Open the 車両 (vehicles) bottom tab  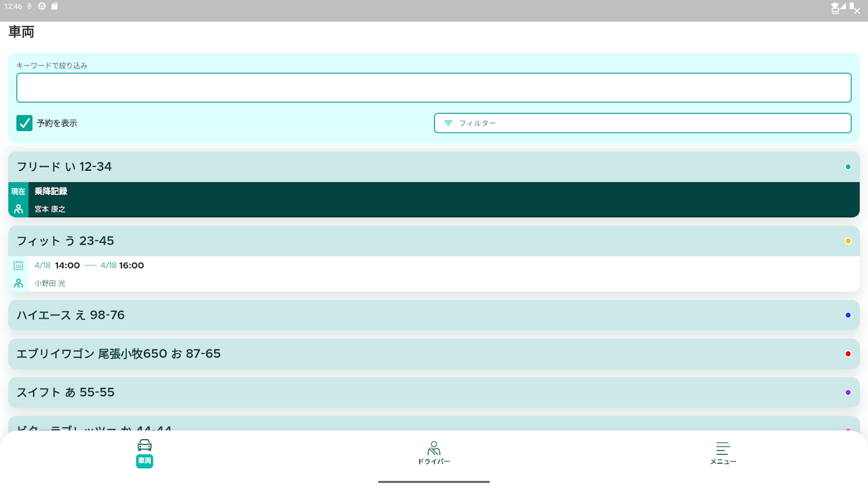click(x=145, y=453)
